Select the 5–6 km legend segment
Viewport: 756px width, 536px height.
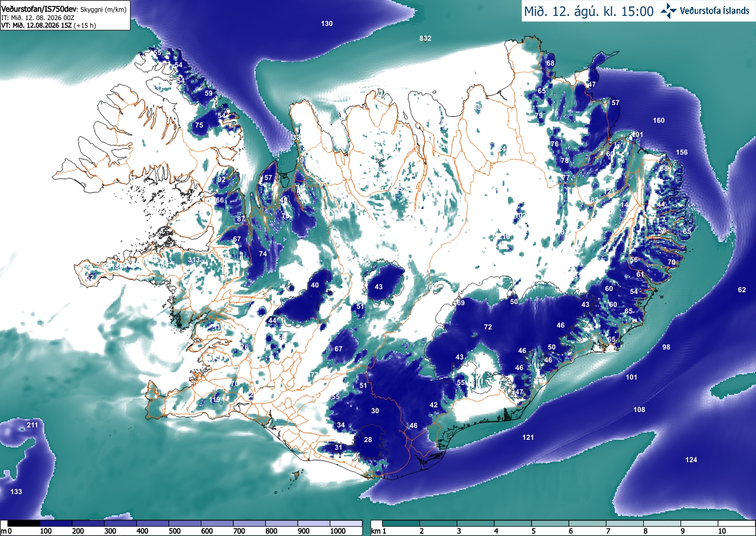(x=551, y=523)
